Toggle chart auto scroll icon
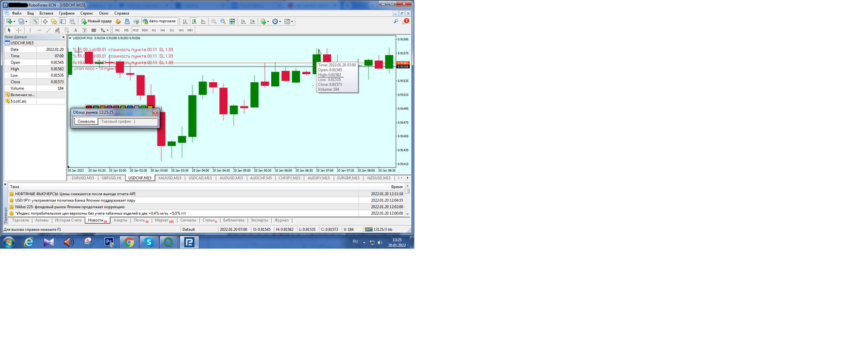Screen dimensions: 868x338 [244, 22]
